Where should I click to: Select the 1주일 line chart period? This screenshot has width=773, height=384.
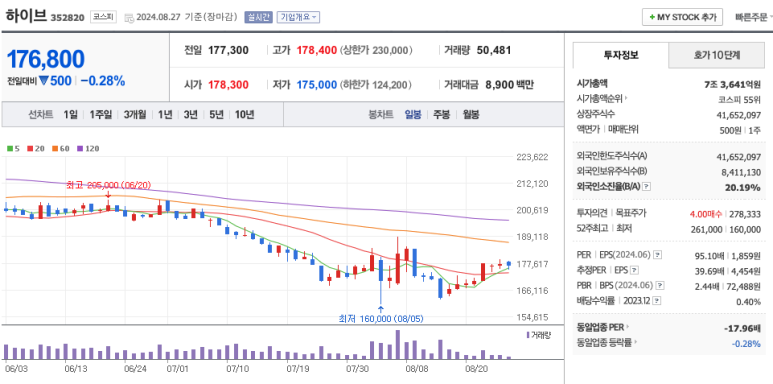[x=101, y=115]
